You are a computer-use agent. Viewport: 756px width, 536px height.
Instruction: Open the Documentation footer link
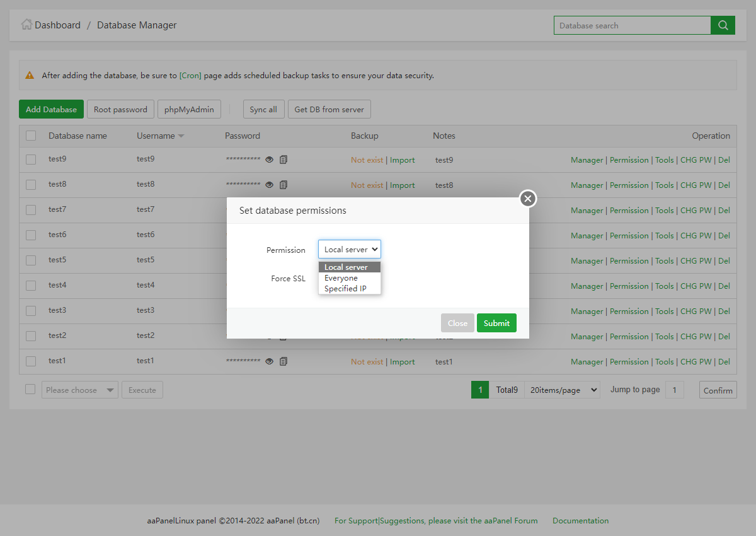click(x=580, y=521)
